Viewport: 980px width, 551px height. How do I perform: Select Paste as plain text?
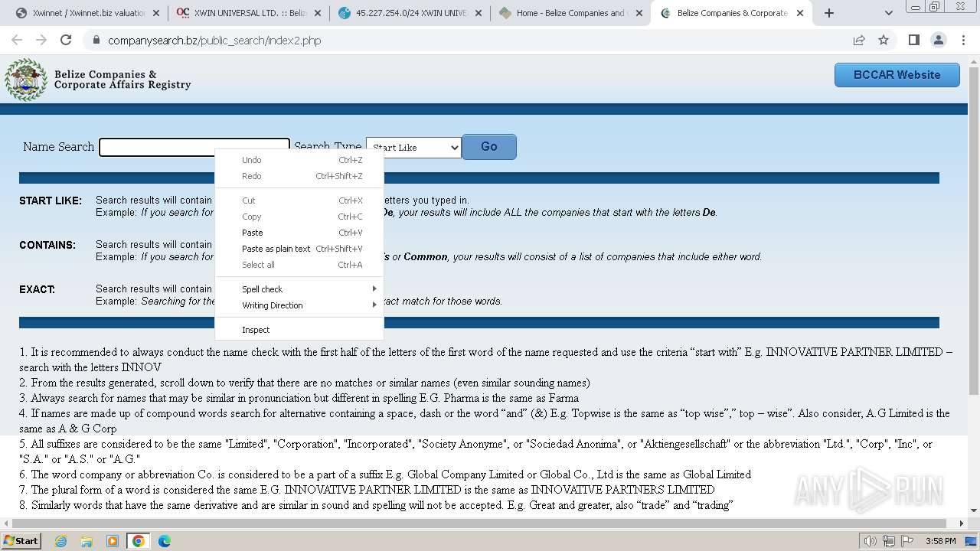pos(299,249)
